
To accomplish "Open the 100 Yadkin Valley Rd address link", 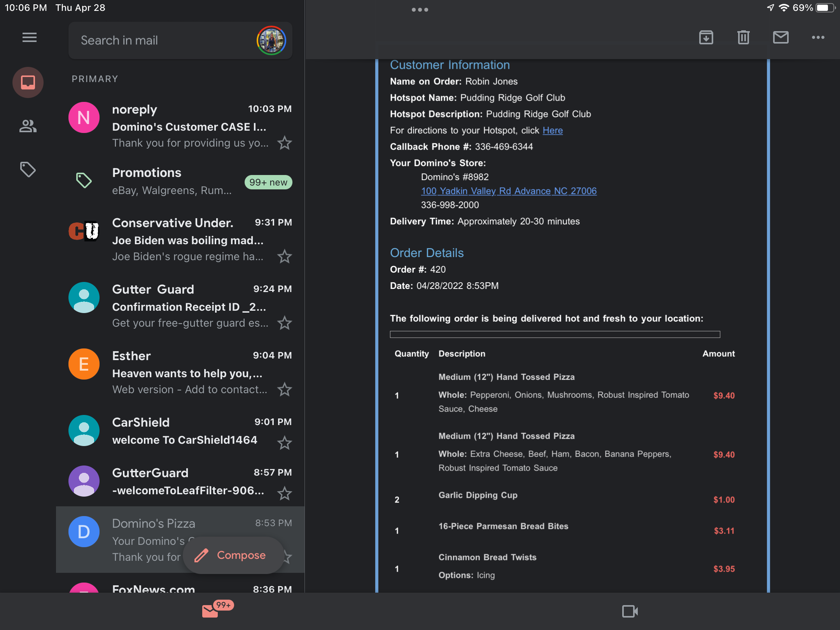I will pos(509,191).
